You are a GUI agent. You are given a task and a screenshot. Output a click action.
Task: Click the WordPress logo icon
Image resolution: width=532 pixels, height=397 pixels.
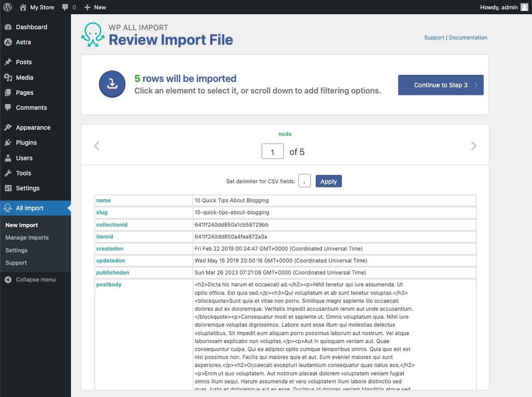click(x=7, y=7)
